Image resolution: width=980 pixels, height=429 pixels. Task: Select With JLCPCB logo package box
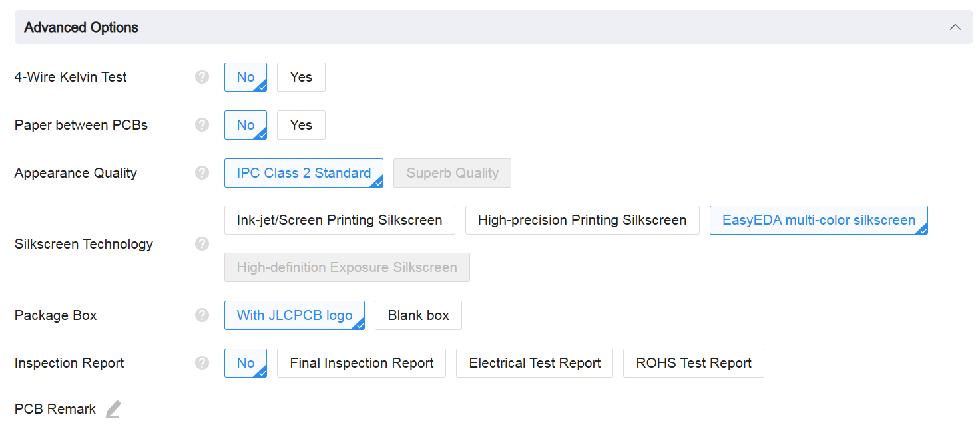click(x=294, y=315)
